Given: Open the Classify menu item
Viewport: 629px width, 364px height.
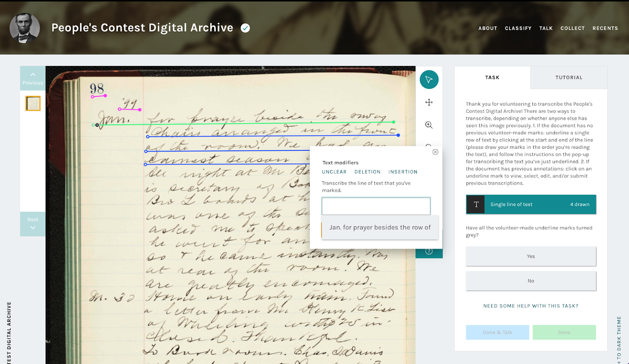Looking at the screenshot, I should [x=518, y=28].
